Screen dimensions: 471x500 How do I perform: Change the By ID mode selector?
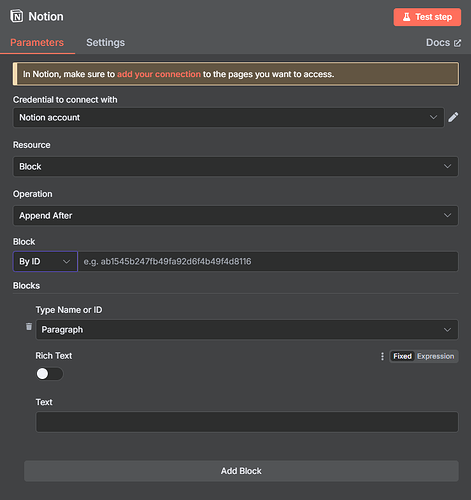tap(45, 261)
